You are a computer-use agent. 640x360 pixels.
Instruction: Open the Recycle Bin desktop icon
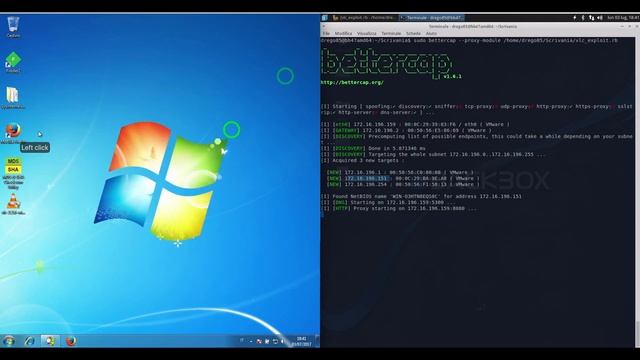click(x=13, y=27)
